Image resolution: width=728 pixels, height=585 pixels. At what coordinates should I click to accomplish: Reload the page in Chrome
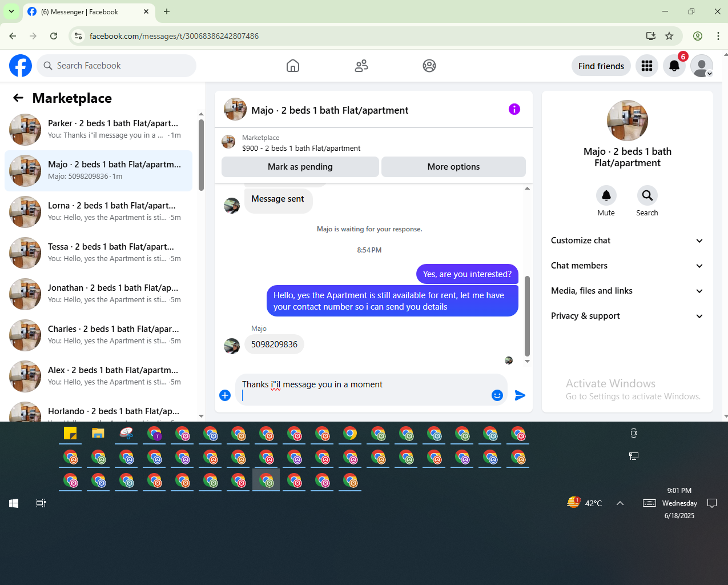point(54,36)
